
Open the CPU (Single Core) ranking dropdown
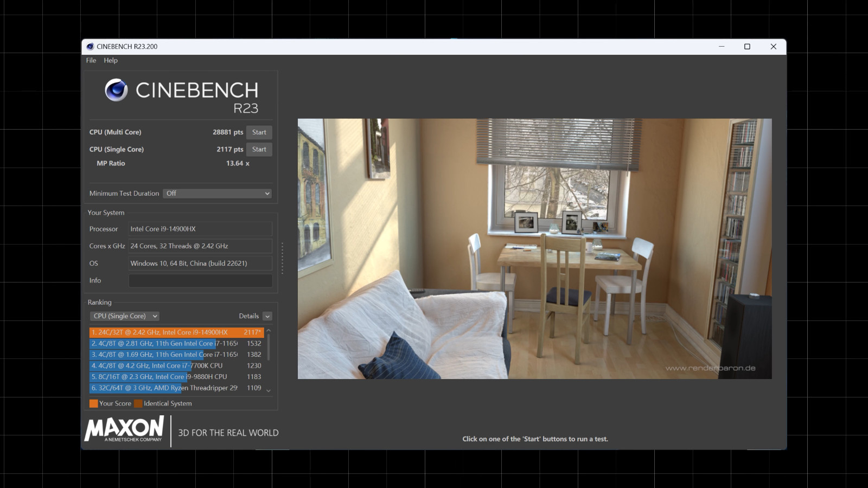coord(125,316)
